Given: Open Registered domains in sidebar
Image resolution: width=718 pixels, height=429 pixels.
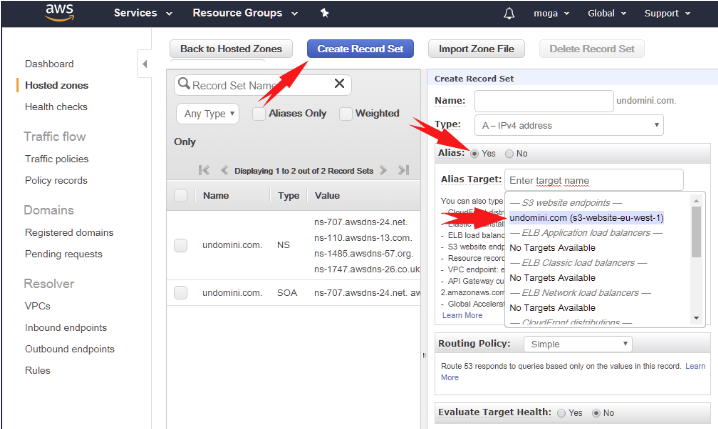Looking at the screenshot, I should (69, 233).
